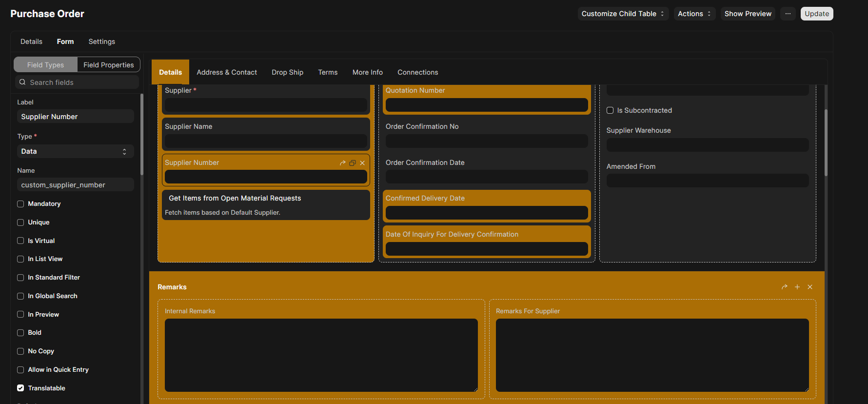Click the Show Preview button

coord(748,14)
